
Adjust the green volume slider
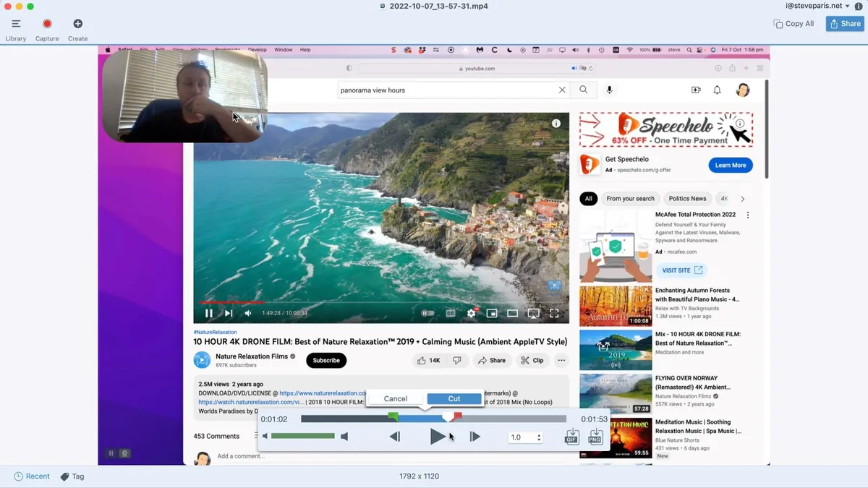(302, 436)
